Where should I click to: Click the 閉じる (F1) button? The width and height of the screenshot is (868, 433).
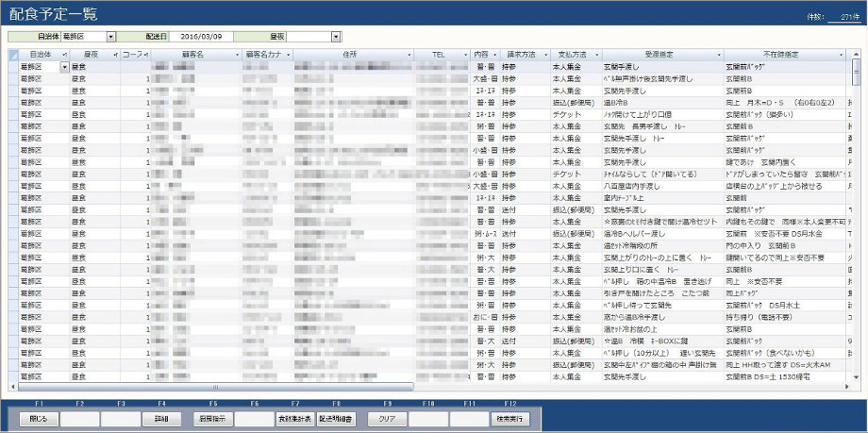coord(39,419)
